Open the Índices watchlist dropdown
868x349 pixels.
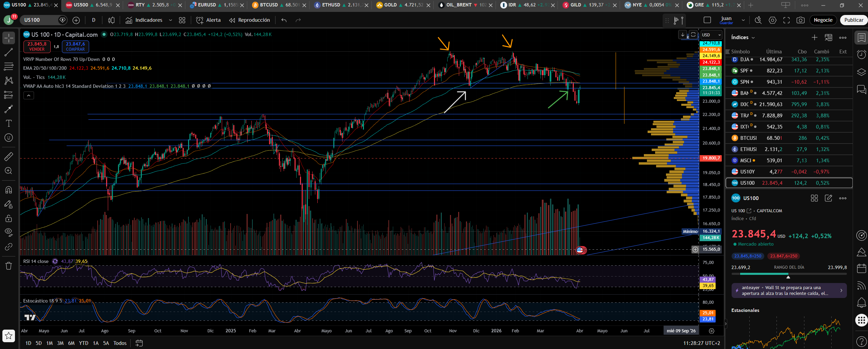point(743,37)
